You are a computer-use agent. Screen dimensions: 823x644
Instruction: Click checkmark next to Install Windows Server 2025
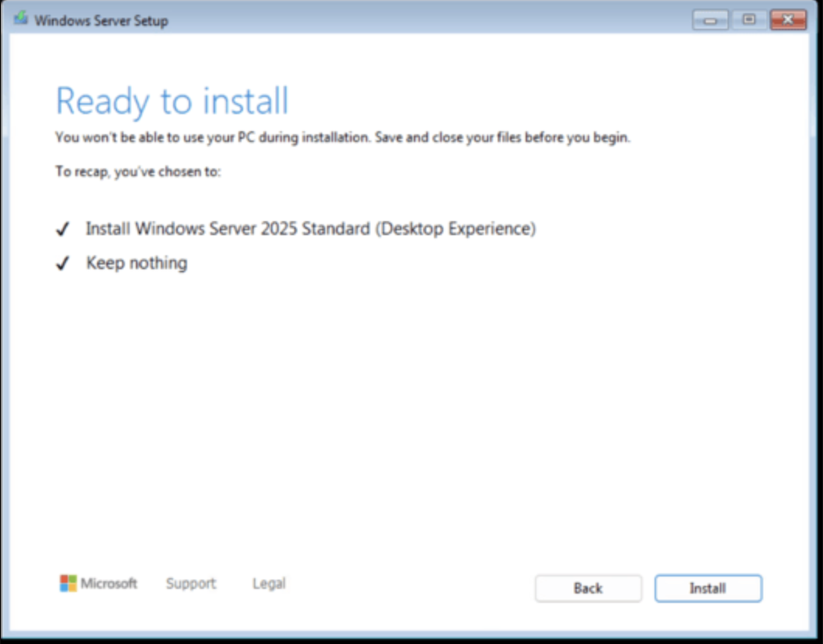(62, 229)
